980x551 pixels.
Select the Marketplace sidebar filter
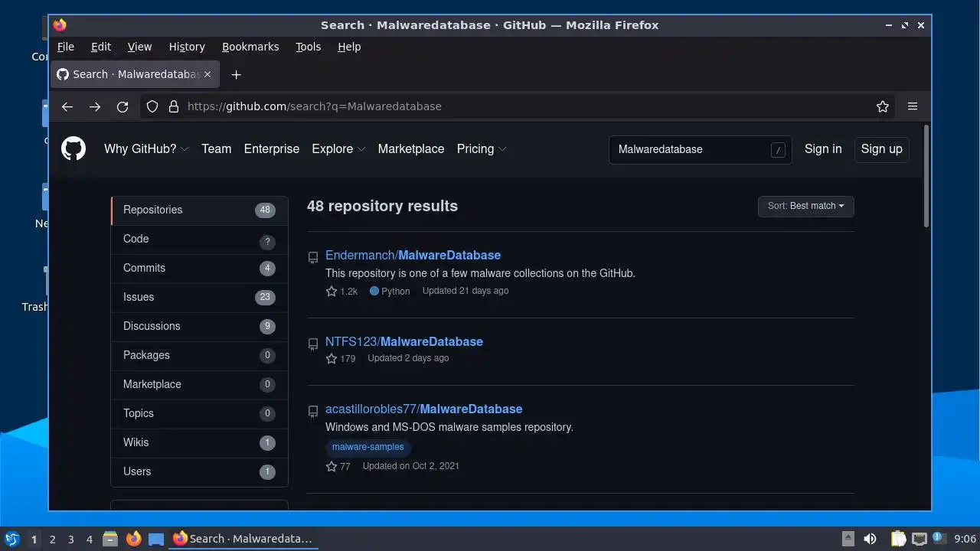point(200,384)
